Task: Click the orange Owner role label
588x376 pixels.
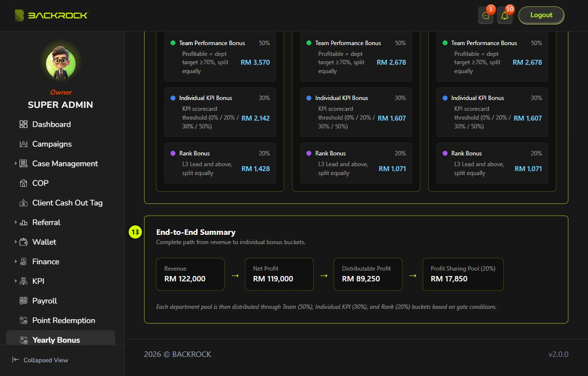Action: coord(61,92)
